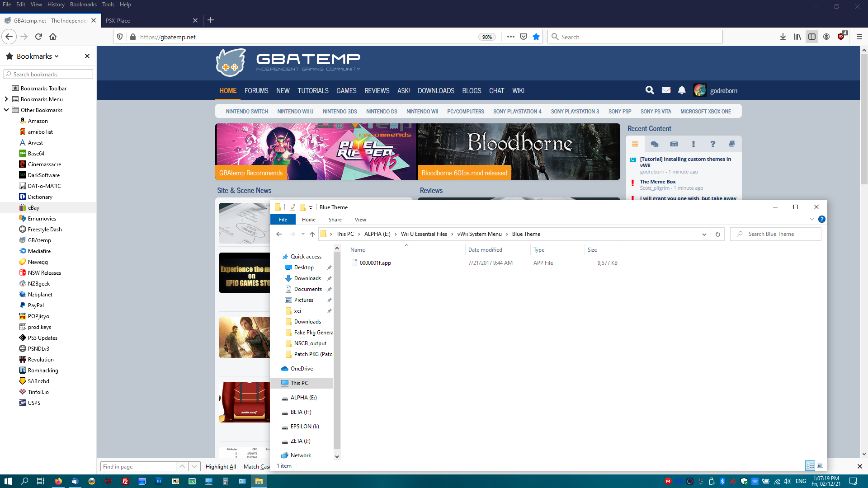Open Quick Access Toolbar customize dropdown

coord(311,207)
